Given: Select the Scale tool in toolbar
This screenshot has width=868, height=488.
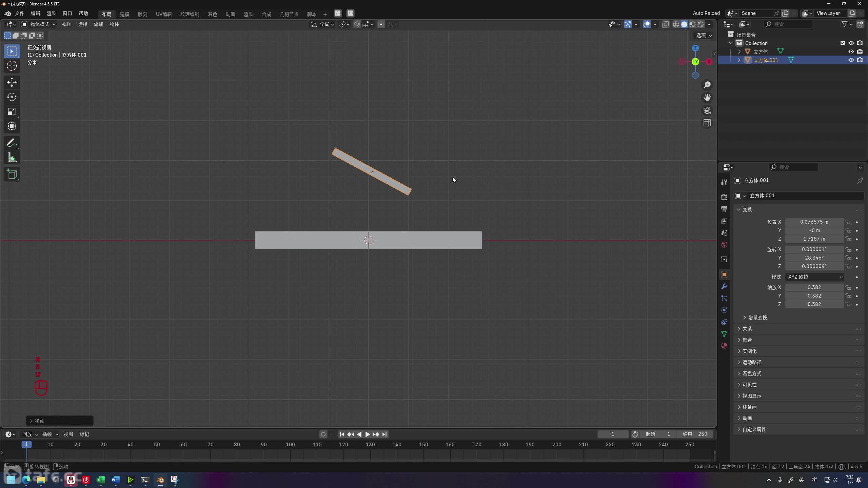Looking at the screenshot, I should click(x=12, y=112).
